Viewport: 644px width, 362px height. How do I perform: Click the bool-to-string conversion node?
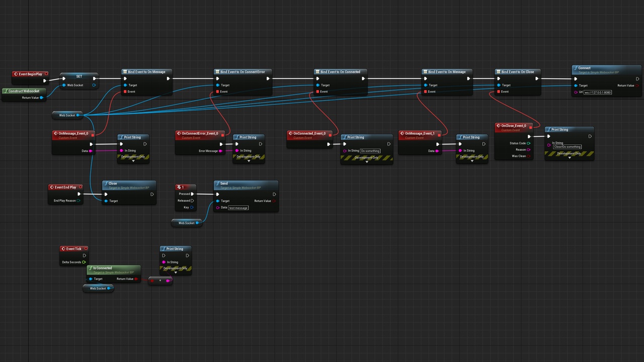160,281
